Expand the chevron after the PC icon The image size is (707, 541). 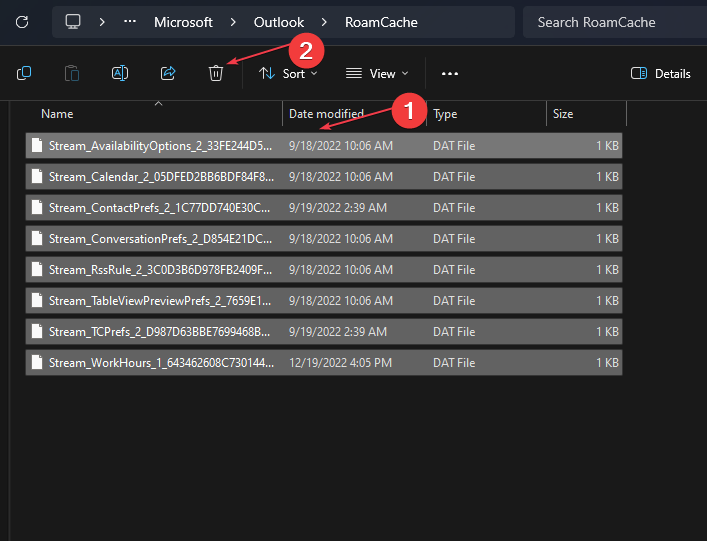point(102,22)
